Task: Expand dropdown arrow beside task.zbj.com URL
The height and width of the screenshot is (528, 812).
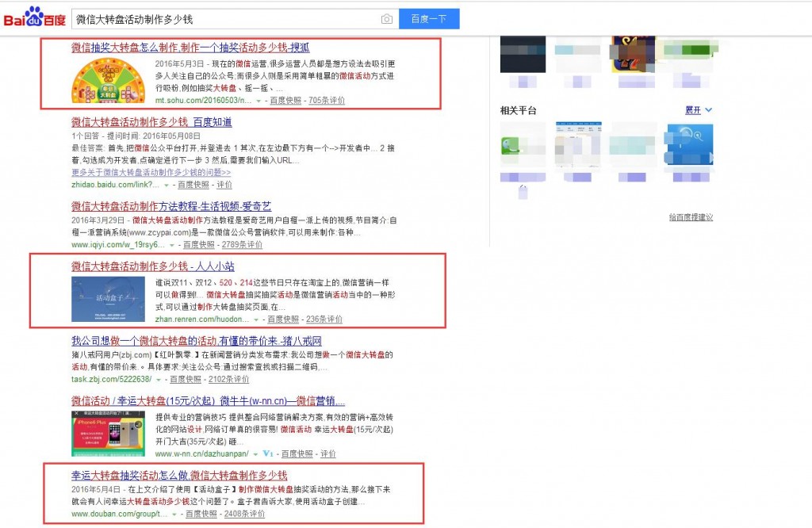Action: [159, 380]
